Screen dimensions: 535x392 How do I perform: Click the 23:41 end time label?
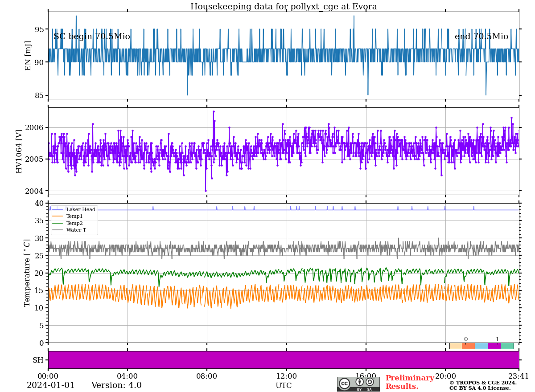click(519, 376)
